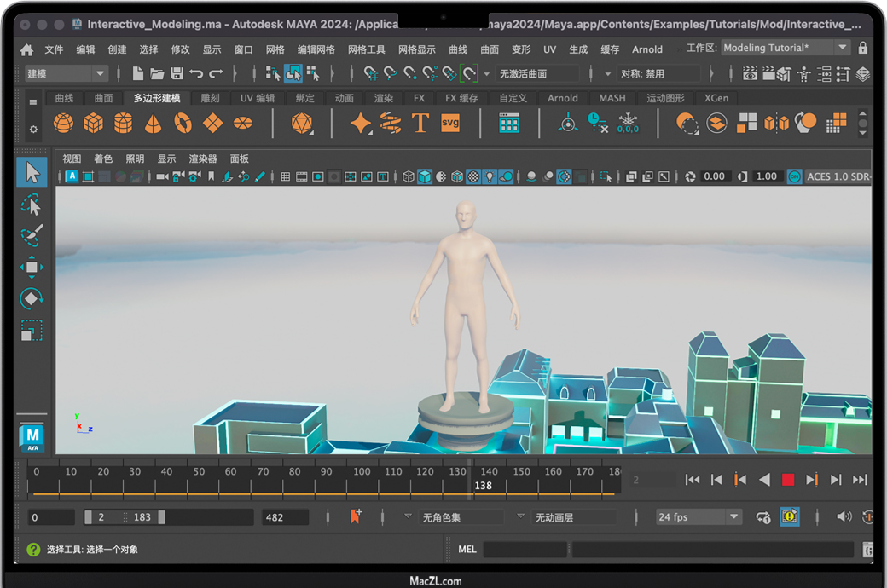Open the 网格工具 menu

367,49
